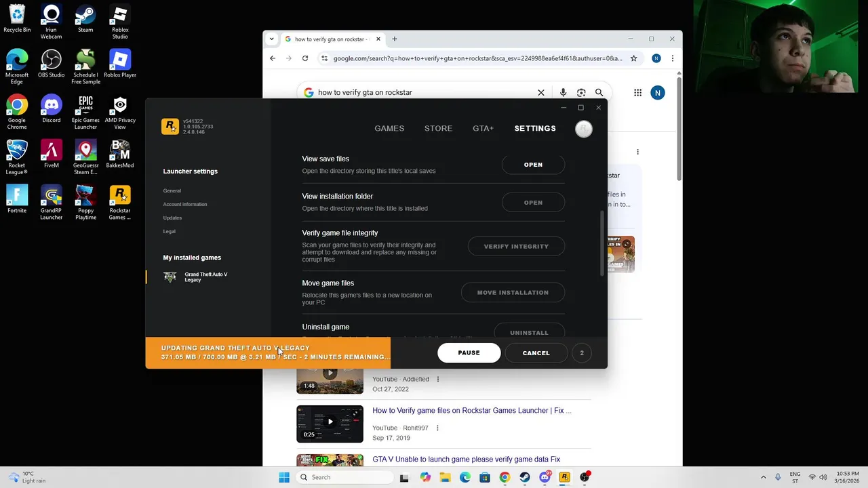This screenshot has width=868, height=488.
Task: Launch Iriun Webcam from desktop
Action: (x=51, y=22)
